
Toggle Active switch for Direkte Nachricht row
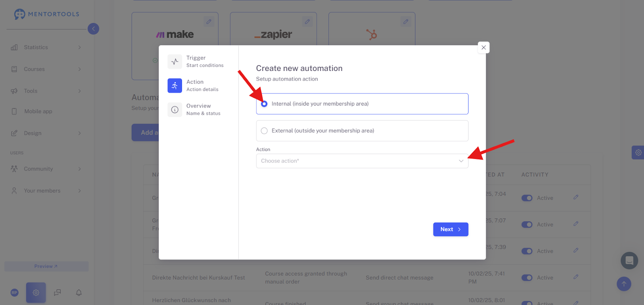pyautogui.click(x=527, y=278)
